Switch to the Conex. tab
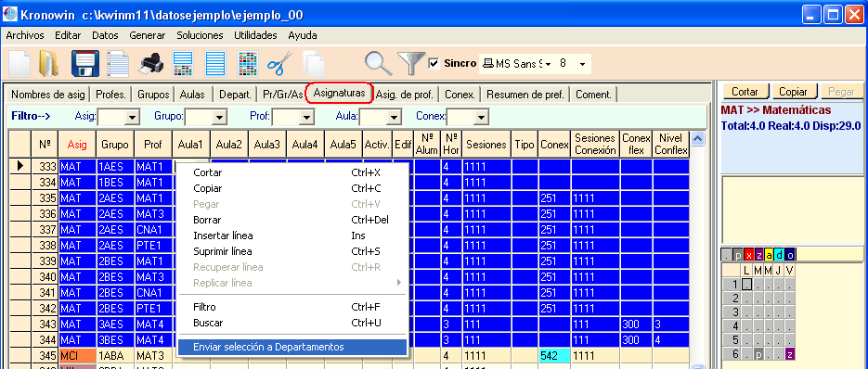Screen dimensions: 868x369 pos(460,95)
